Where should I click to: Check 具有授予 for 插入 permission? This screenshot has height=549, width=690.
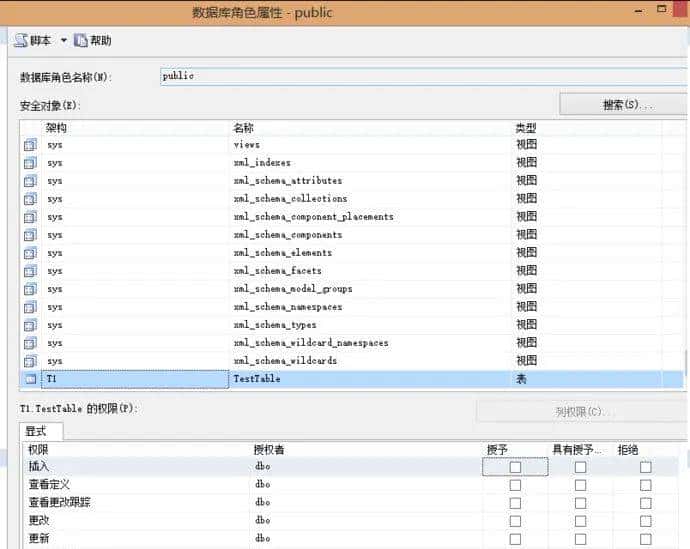pos(580,467)
